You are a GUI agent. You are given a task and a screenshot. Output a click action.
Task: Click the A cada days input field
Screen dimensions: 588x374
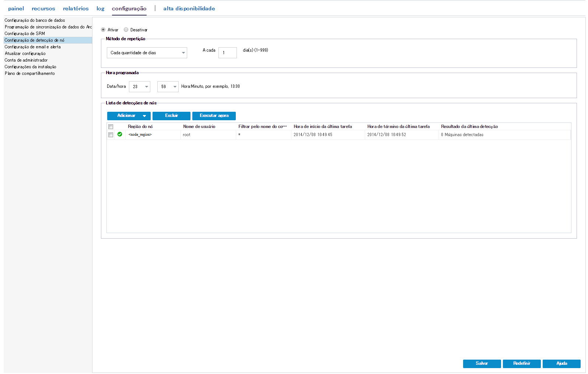[x=228, y=53]
